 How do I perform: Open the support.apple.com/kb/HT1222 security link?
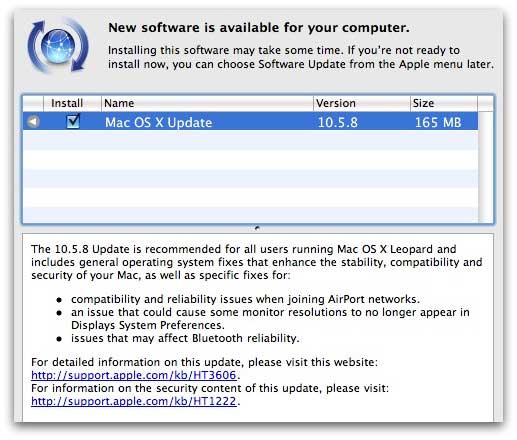coord(134,401)
